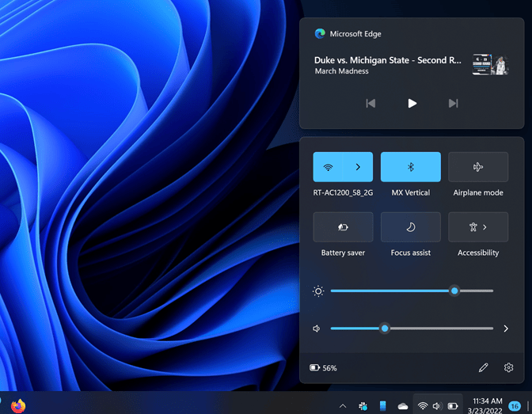Click the 'Airplane mode' label
The height and width of the screenshot is (414, 532).
coord(478,192)
